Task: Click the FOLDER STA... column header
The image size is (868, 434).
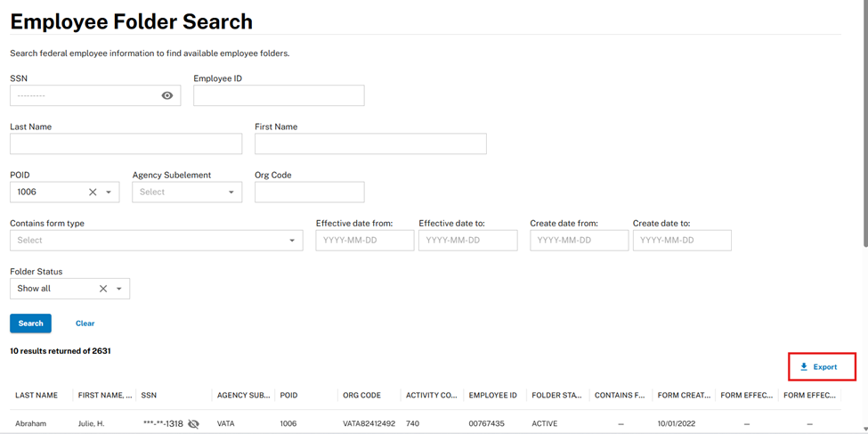Action: pyautogui.click(x=557, y=395)
